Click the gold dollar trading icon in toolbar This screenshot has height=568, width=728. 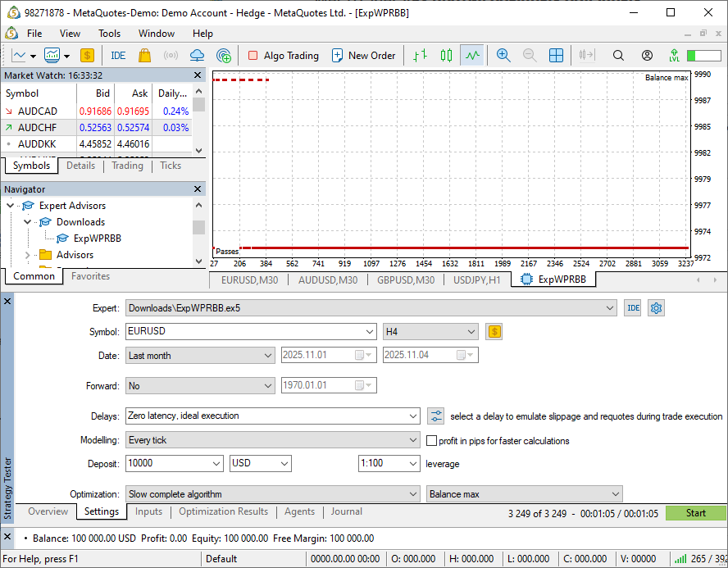tap(87, 56)
